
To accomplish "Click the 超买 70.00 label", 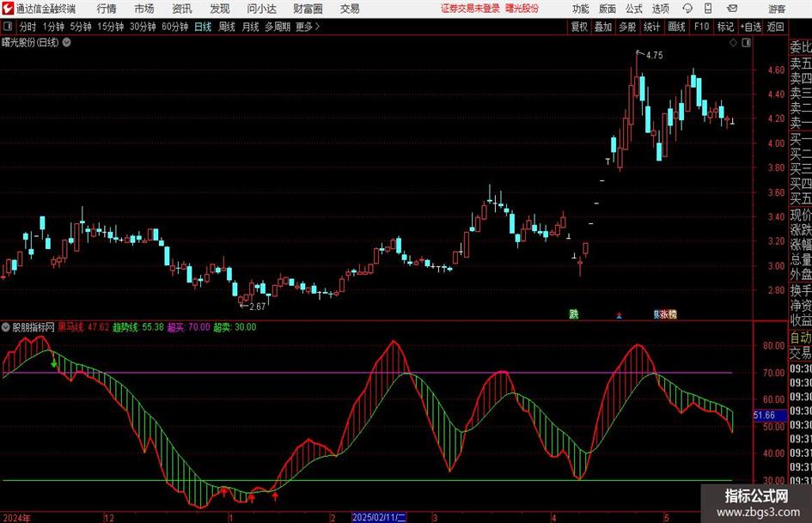I will pyautogui.click(x=188, y=326).
